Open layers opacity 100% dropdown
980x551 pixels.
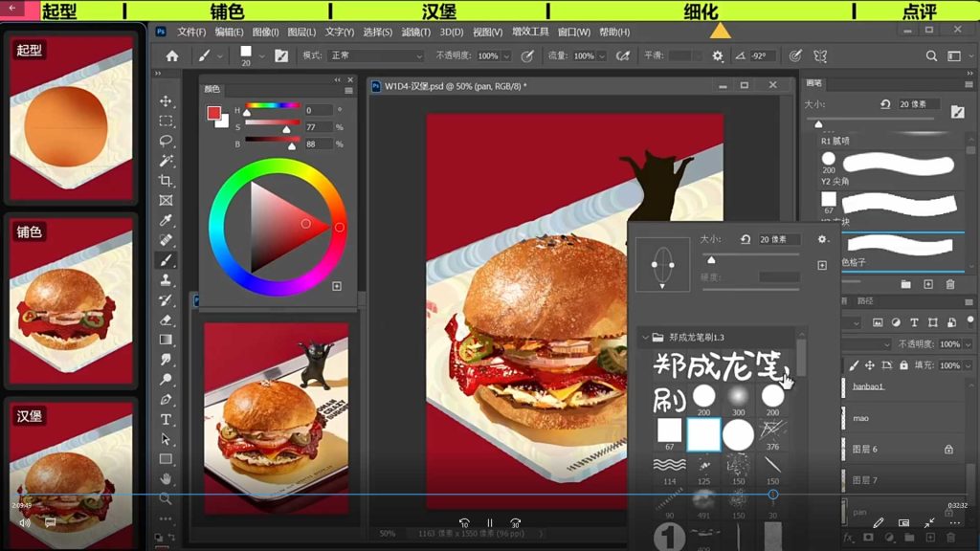[x=969, y=344]
